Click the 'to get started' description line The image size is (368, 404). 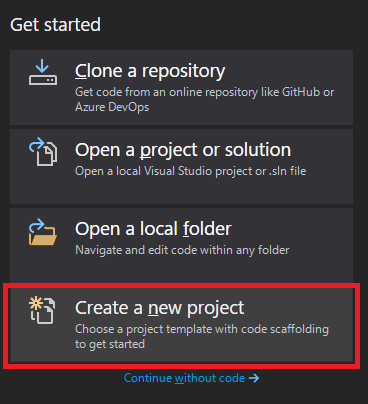[x=110, y=344]
